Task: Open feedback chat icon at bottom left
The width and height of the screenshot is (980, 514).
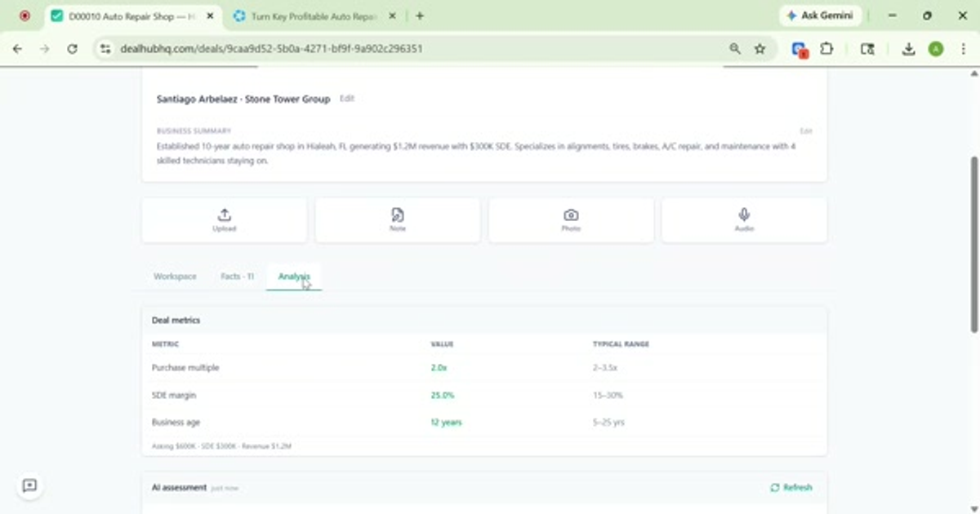Action: [29, 485]
